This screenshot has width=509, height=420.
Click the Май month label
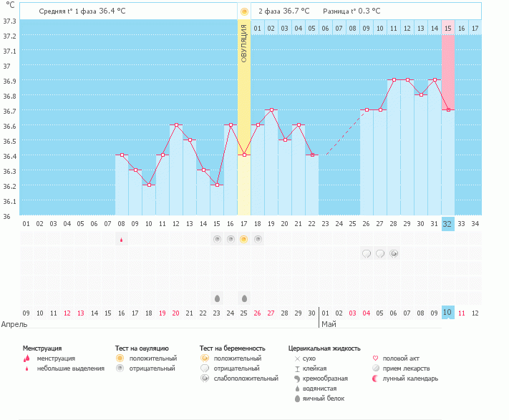(x=329, y=324)
